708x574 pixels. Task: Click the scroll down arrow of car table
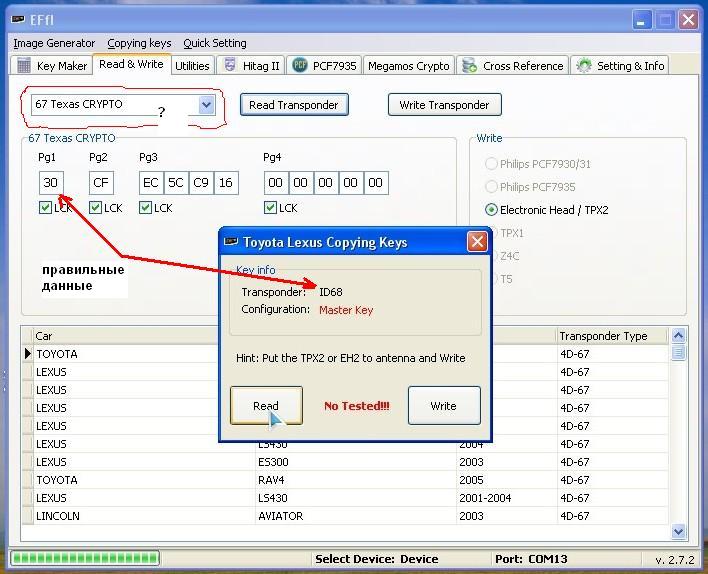(678, 532)
